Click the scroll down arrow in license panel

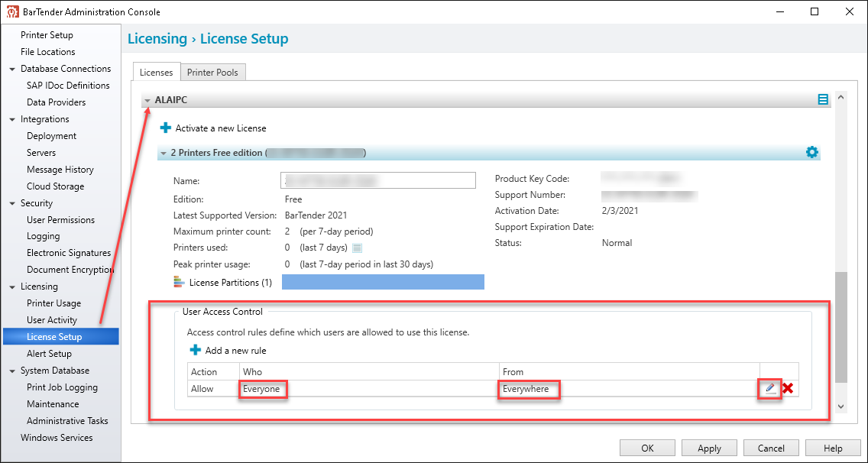click(x=840, y=406)
